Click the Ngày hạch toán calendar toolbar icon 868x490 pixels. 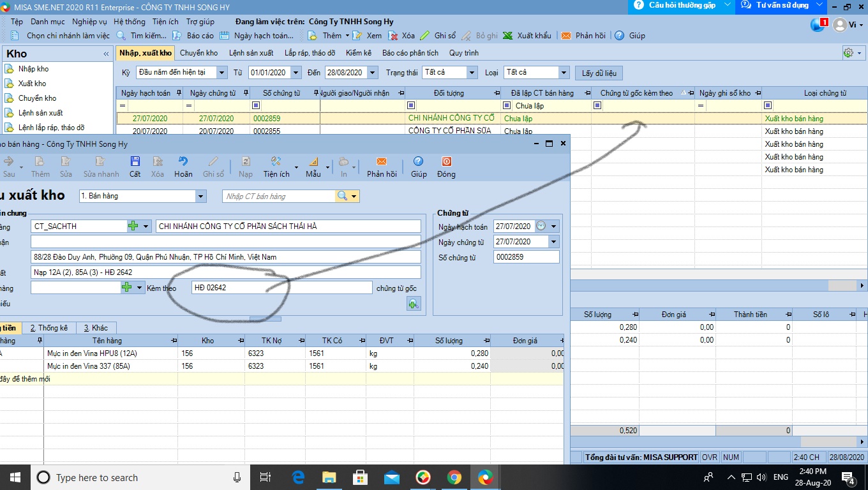tap(224, 36)
